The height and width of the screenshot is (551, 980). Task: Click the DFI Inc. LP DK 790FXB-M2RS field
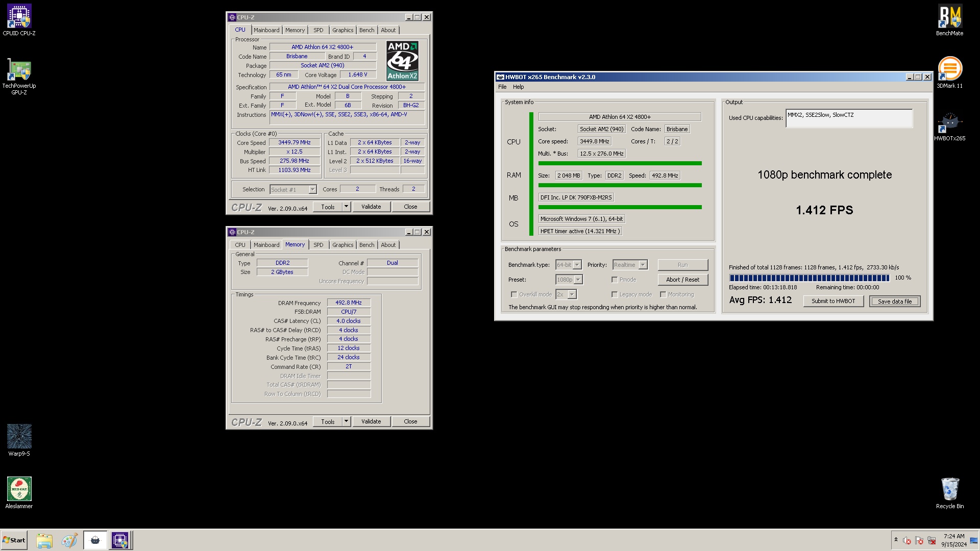coord(576,197)
